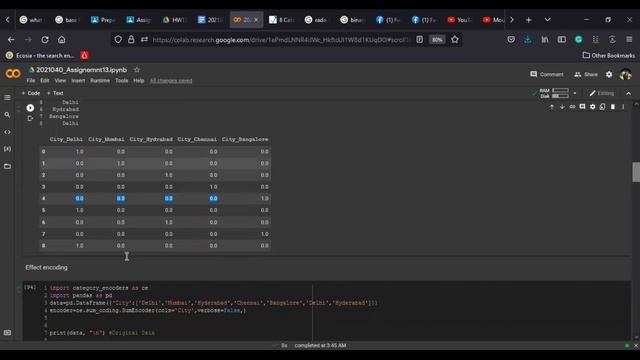
Task: Reload the page in the browser
Action: 45,40
